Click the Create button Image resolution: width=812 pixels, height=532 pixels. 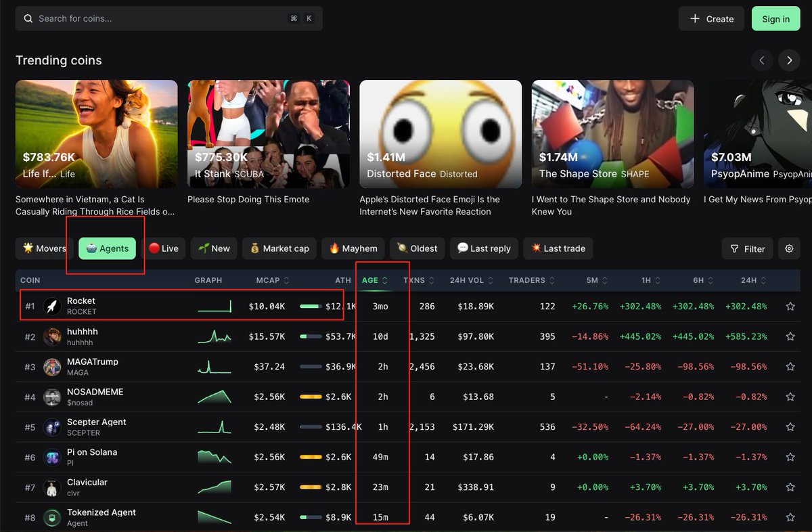pyautogui.click(x=711, y=19)
